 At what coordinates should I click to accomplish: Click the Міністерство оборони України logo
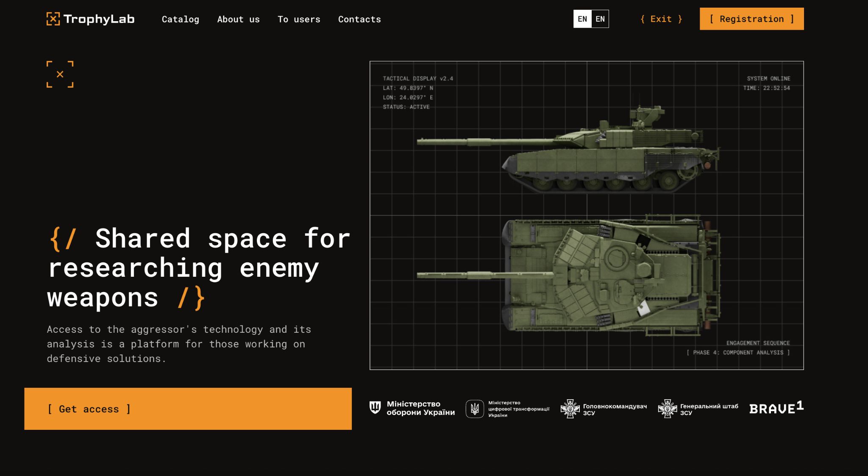[412, 408]
